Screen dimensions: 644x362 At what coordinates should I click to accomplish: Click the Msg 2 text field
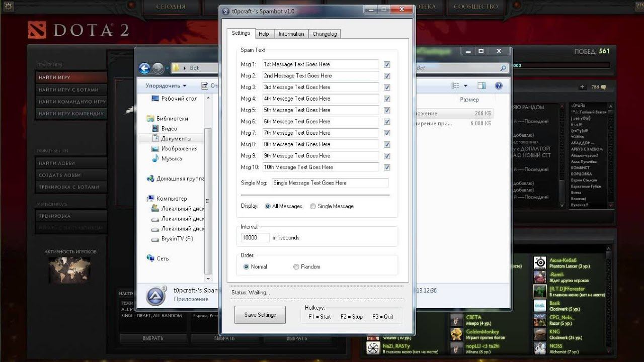pyautogui.click(x=320, y=76)
